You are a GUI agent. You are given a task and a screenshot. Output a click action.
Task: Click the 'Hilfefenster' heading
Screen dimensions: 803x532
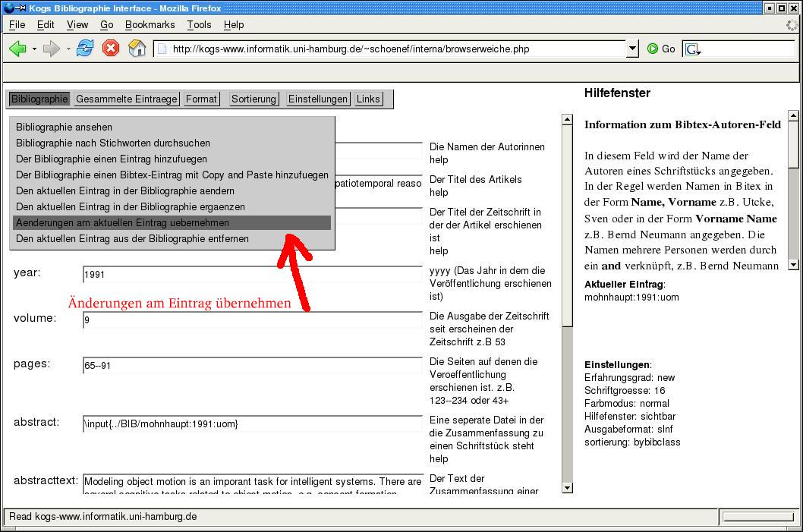click(617, 93)
